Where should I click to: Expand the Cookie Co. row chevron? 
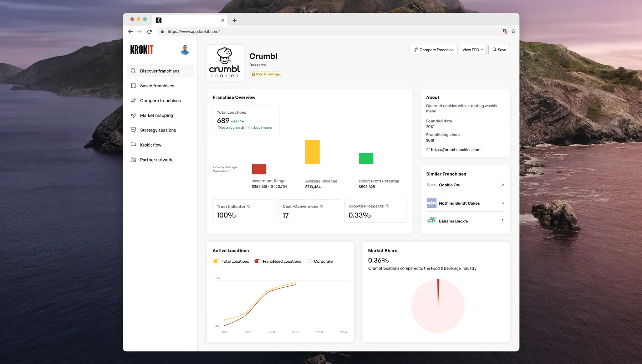coord(503,185)
